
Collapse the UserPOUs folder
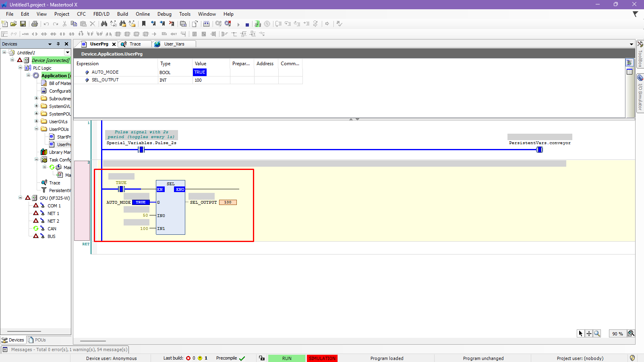[x=36, y=129]
